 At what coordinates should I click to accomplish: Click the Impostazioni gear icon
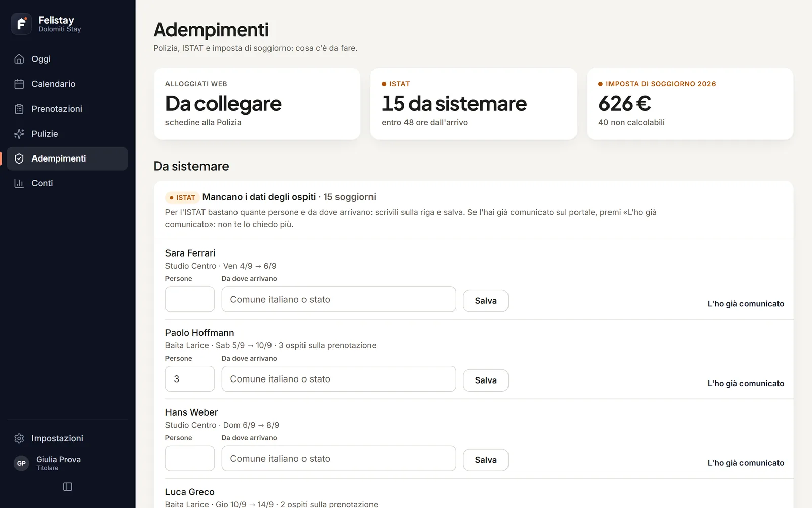19,438
